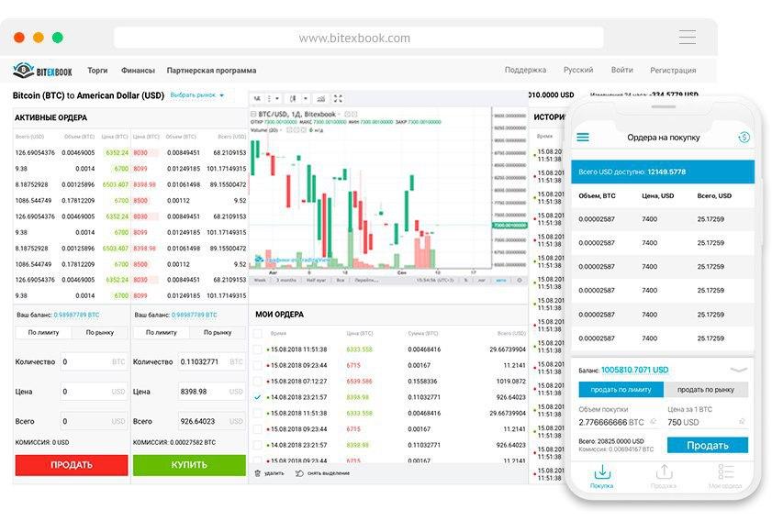This screenshot has height=532, width=772.
Task: Tap the mobile dollar refresh icon
Action: [x=744, y=138]
